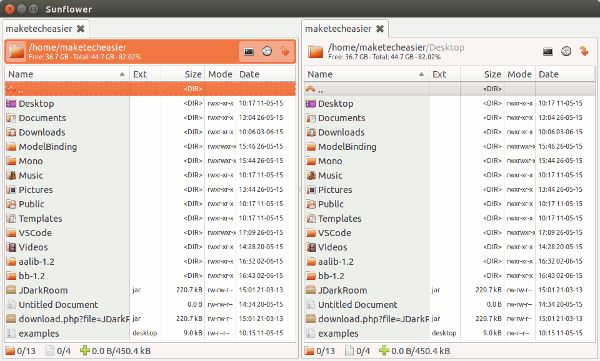600x361 pixels.
Task: Sort left pane by Ext column
Action: 145,74
